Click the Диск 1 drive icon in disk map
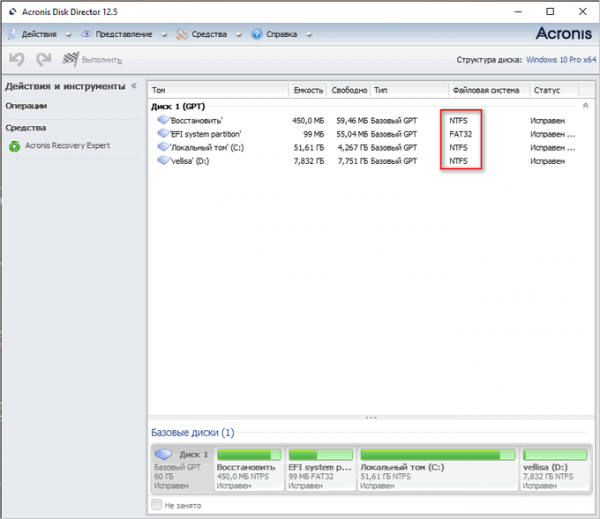The height and width of the screenshot is (519, 600). tap(163, 454)
